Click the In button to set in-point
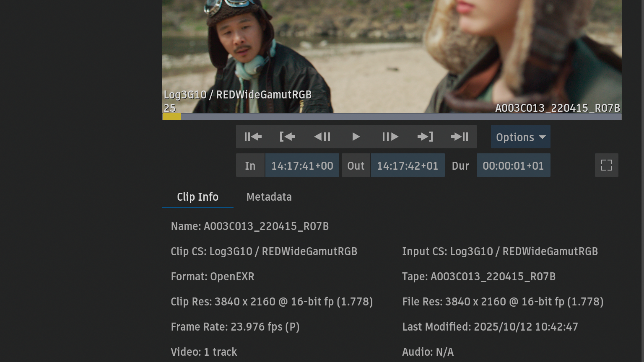This screenshot has height=362, width=644. pyautogui.click(x=250, y=165)
